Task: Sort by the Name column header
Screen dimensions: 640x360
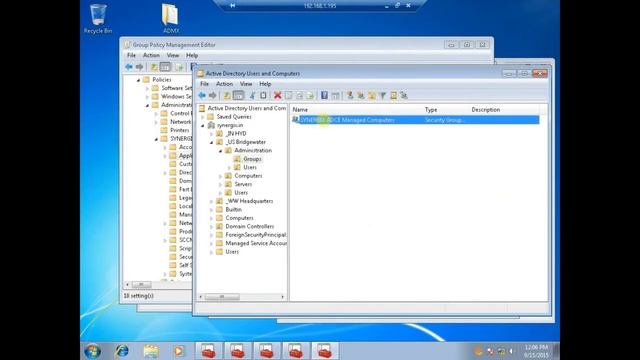Action: (356, 110)
